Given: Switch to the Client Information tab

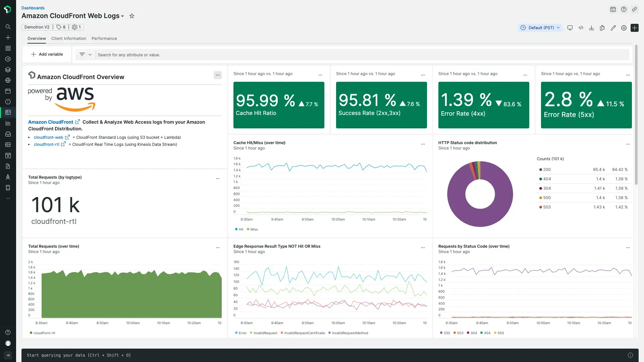Looking at the screenshot, I should [69, 39].
